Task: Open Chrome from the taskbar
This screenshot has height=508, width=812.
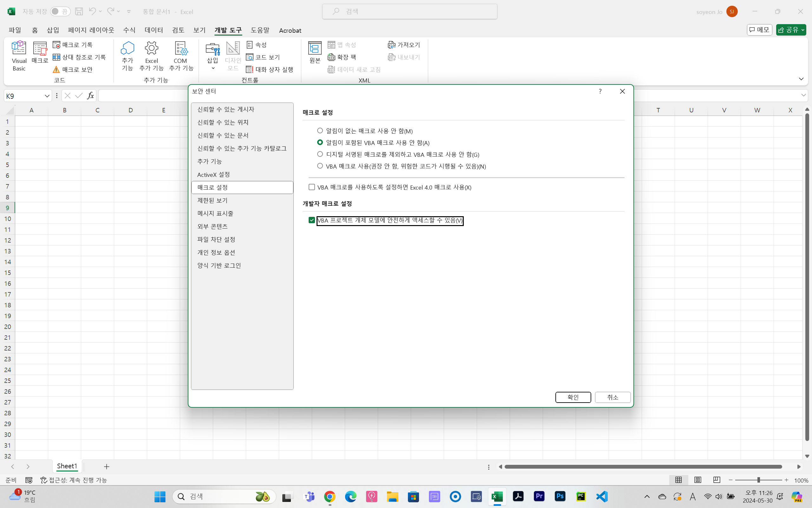Action: pyautogui.click(x=330, y=497)
